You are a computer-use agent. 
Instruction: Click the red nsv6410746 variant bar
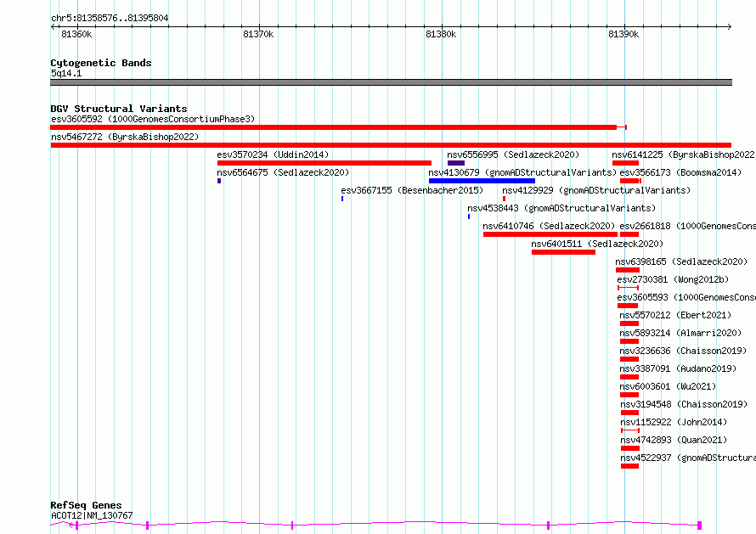[550, 234]
